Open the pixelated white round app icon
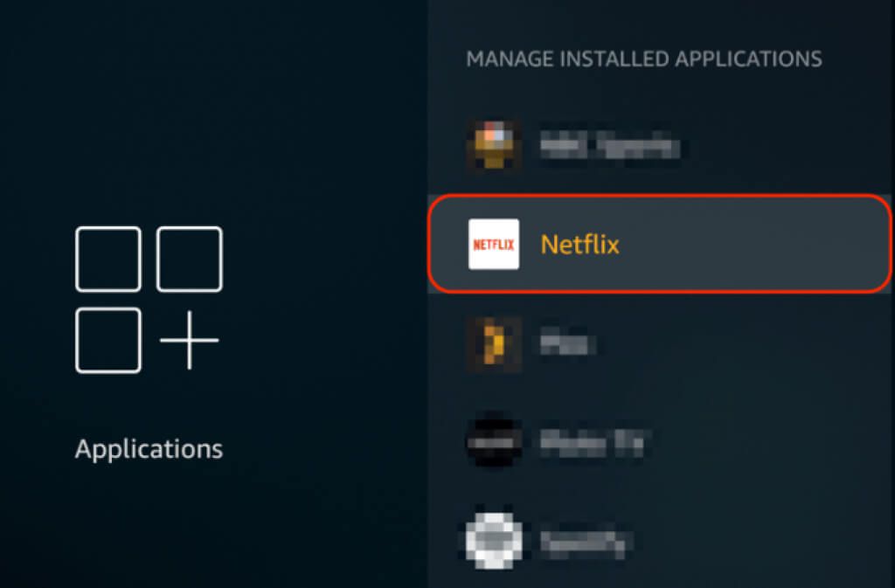The width and height of the screenshot is (895, 588). coord(494,541)
